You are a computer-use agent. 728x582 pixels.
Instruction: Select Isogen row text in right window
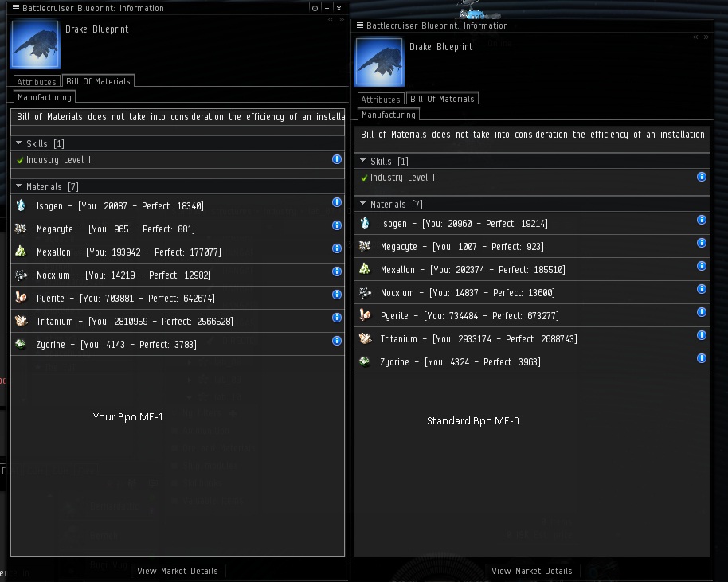coord(464,224)
